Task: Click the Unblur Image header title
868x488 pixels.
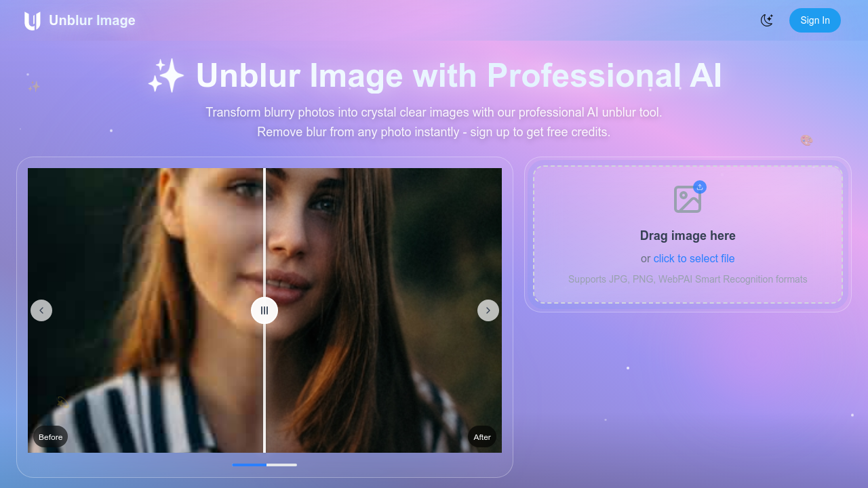Action: [91, 20]
